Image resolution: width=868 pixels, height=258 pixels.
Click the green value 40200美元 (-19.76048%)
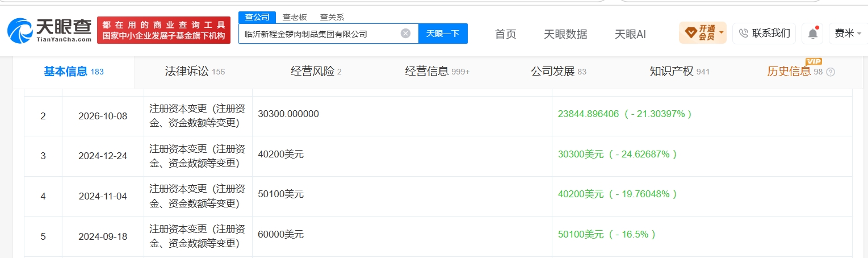pyautogui.click(x=618, y=194)
